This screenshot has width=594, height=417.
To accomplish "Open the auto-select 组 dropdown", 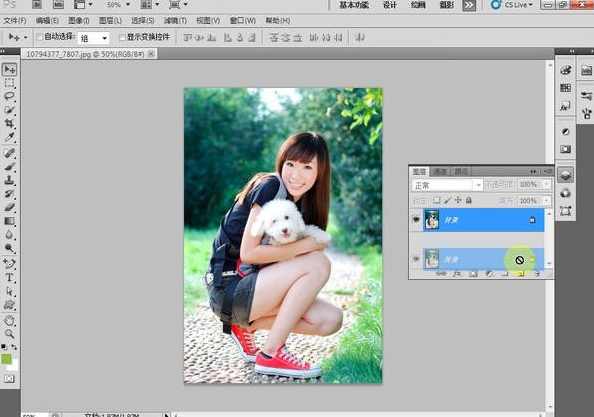I will [94, 38].
